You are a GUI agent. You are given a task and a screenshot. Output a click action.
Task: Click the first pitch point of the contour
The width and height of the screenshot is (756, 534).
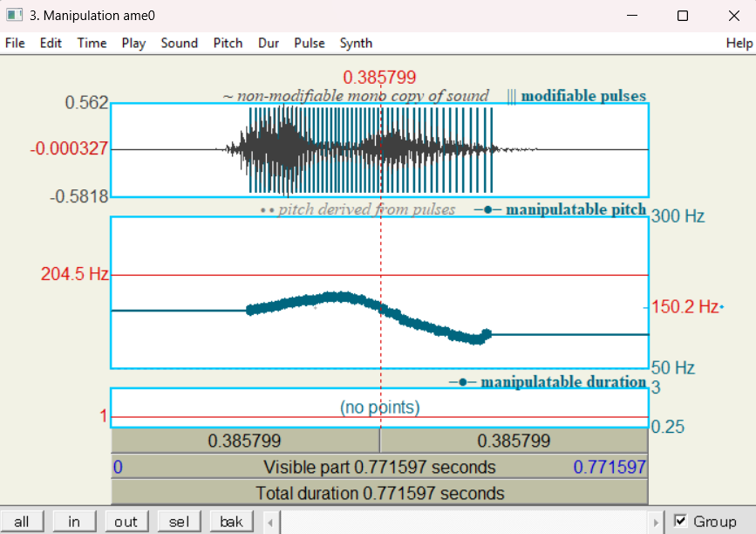pyautogui.click(x=249, y=310)
